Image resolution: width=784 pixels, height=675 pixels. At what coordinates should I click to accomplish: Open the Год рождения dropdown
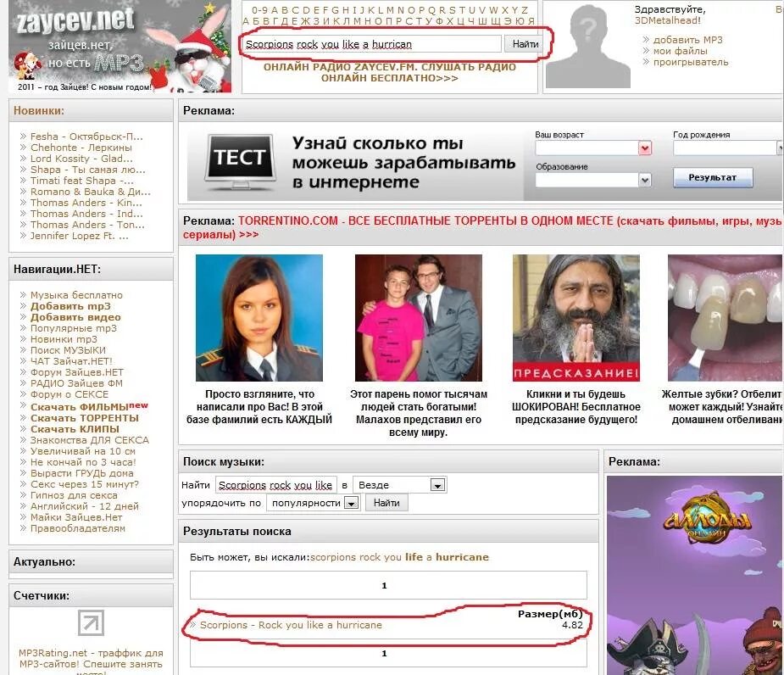(728, 148)
